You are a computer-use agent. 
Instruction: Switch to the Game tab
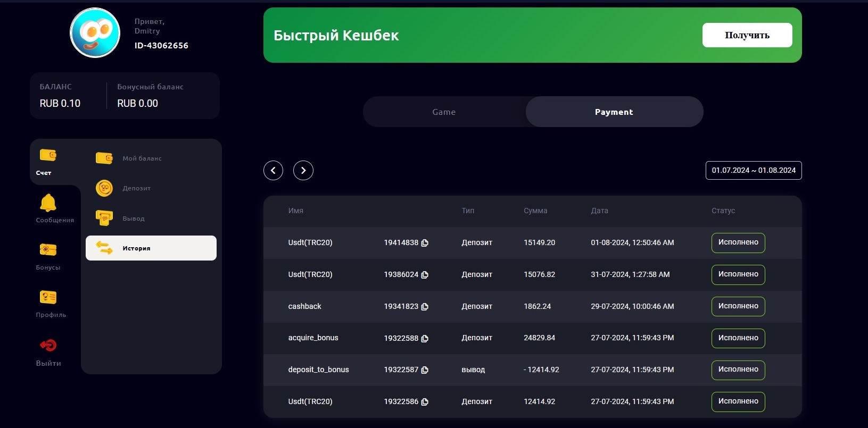pyautogui.click(x=444, y=112)
